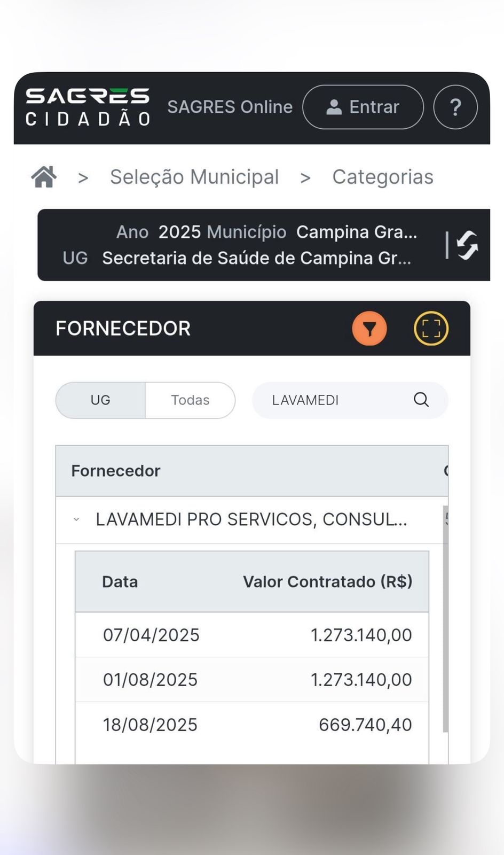Expand Fornecedor panel to fullscreen
Viewport: 504px width, 855px height.
431,328
